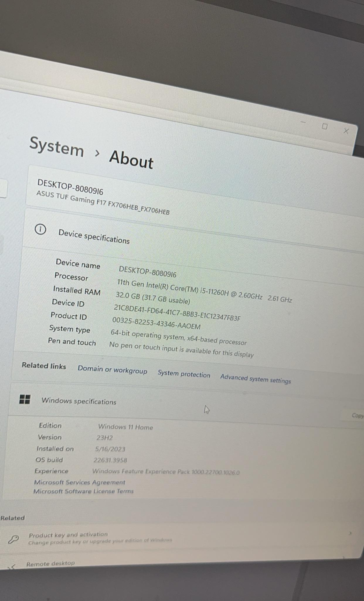The width and height of the screenshot is (364, 601).
Task: Select processor value i5-11260H text
Action: click(204, 291)
